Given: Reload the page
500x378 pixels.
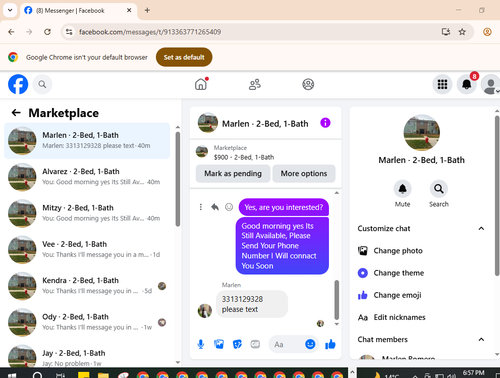Looking at the screenshot, I should (x=47, y=32).
